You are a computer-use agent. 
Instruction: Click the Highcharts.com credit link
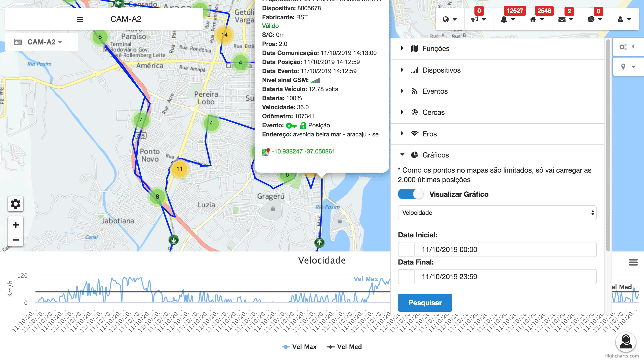(622, 356)
